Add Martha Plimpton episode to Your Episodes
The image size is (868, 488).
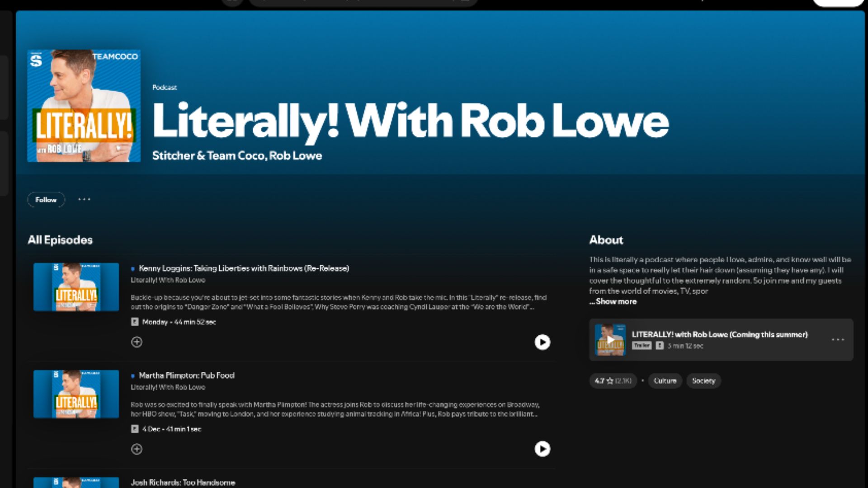tap(137, 449)
